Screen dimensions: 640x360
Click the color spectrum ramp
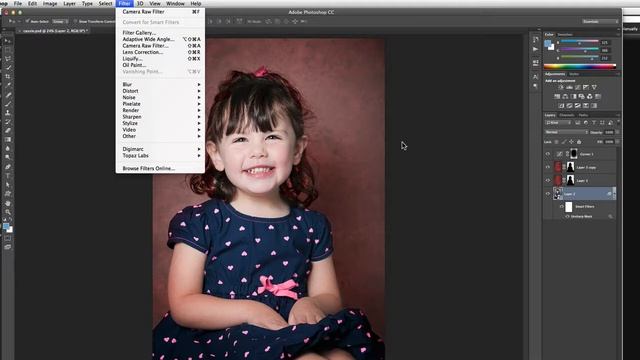(580, 67)
